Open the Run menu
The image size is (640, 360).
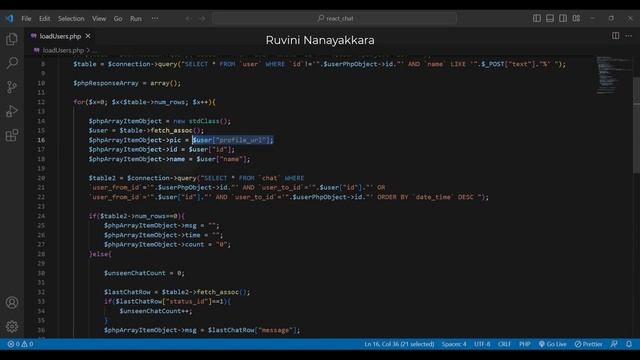pyautogui.click(x=136, y=19)
